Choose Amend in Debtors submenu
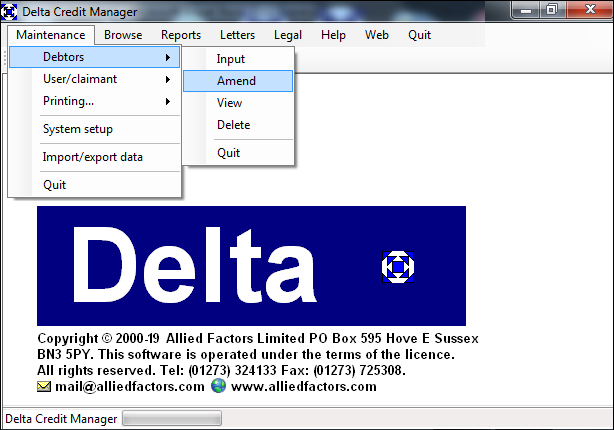The image size is (614, 430). (x=238, y=81)
